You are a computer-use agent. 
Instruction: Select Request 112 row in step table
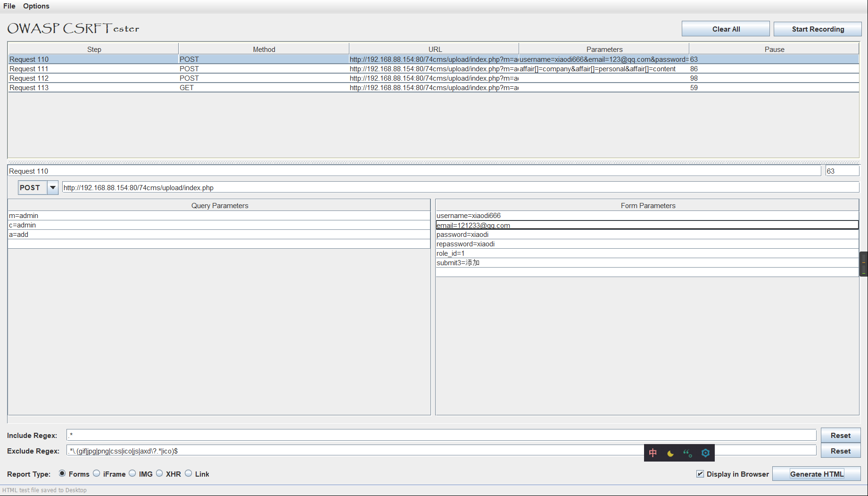433,78
